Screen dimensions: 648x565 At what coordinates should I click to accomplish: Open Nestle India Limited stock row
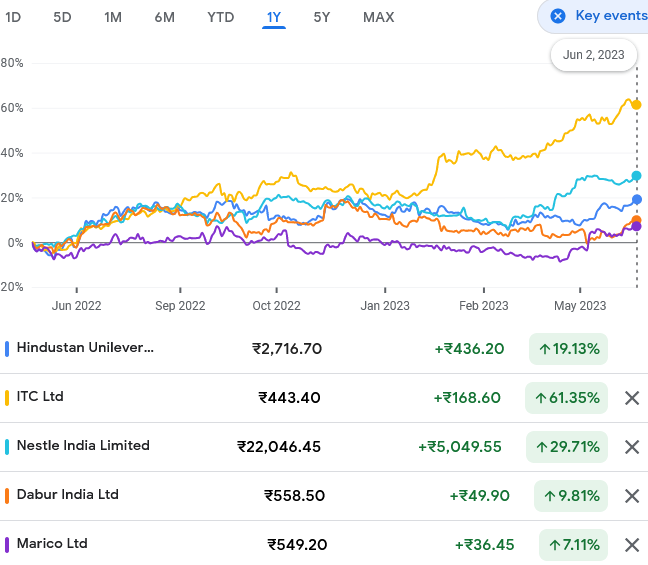click(324, 447)
